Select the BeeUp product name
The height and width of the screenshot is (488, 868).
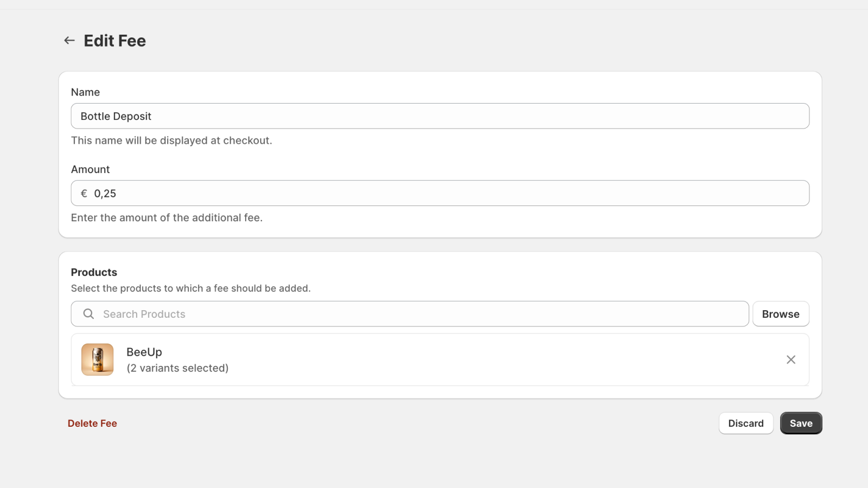tap(143, 351)
